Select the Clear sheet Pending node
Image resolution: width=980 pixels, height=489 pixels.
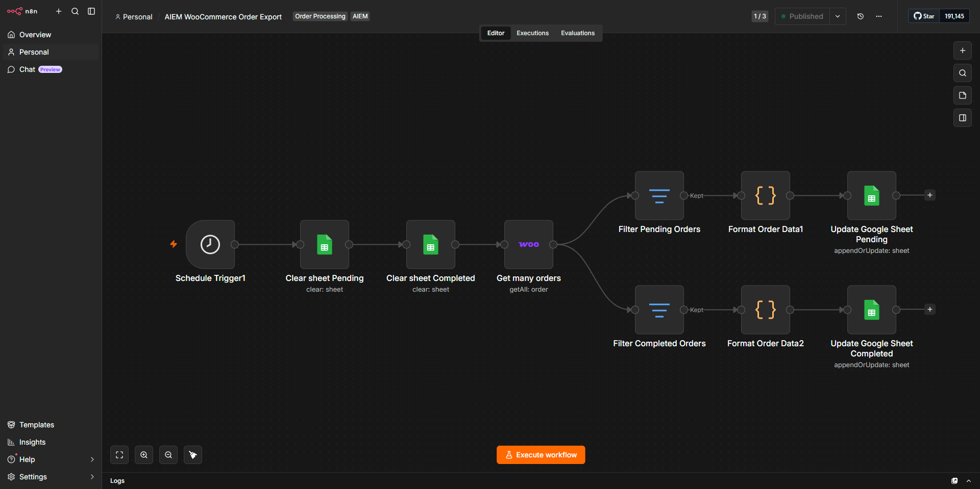pyautogui.click(x=325, y=245)
